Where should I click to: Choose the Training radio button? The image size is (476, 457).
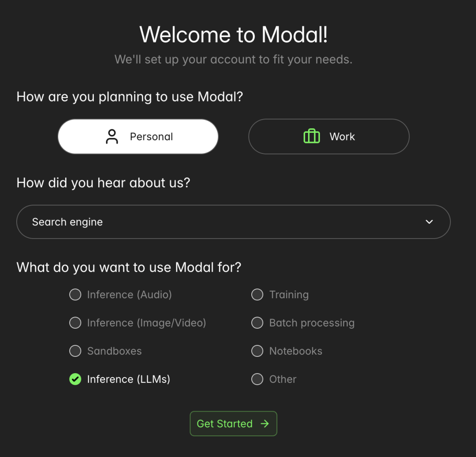click(257, 295)
